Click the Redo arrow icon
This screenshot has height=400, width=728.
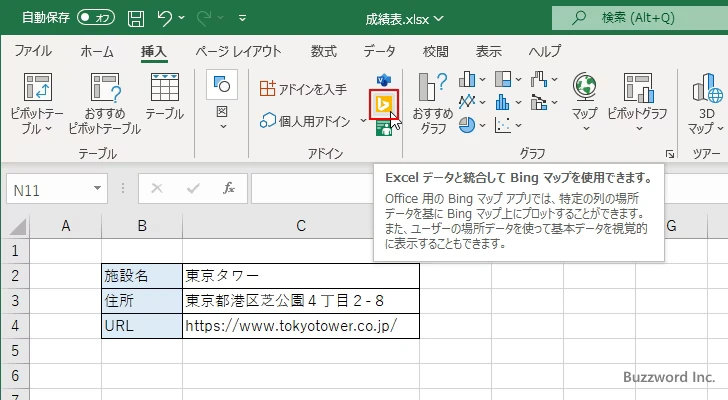tap(204, 18)
